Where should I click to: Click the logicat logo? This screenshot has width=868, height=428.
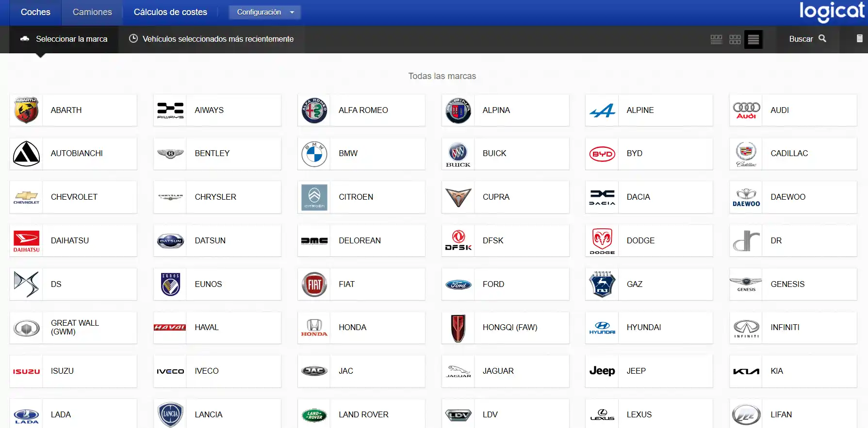(832, 12)
